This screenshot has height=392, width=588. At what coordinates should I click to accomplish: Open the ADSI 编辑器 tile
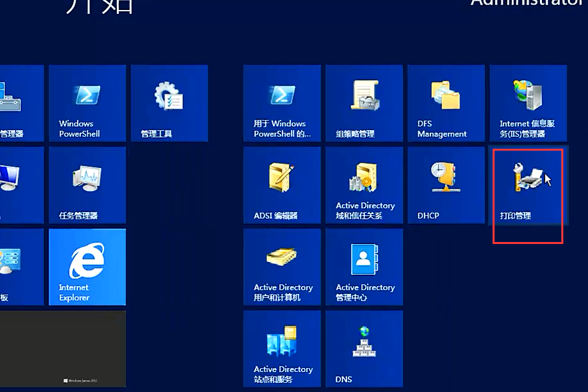coord(282,185)
